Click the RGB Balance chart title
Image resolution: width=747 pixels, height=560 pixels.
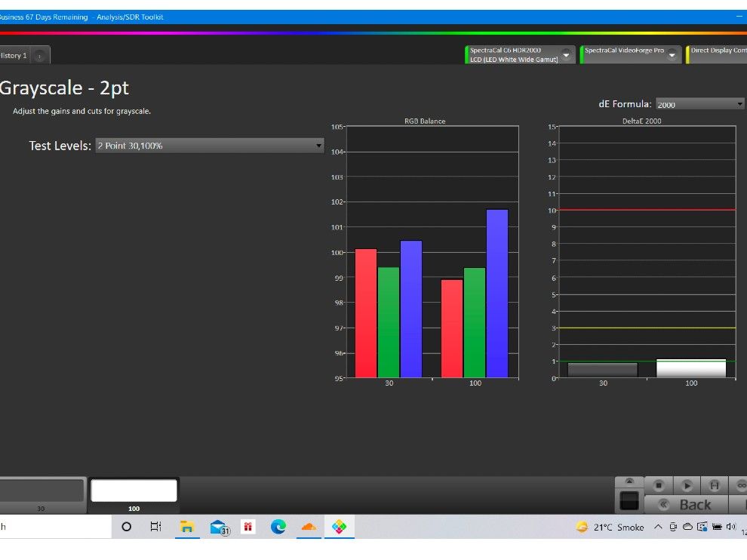tap(425, 121)
